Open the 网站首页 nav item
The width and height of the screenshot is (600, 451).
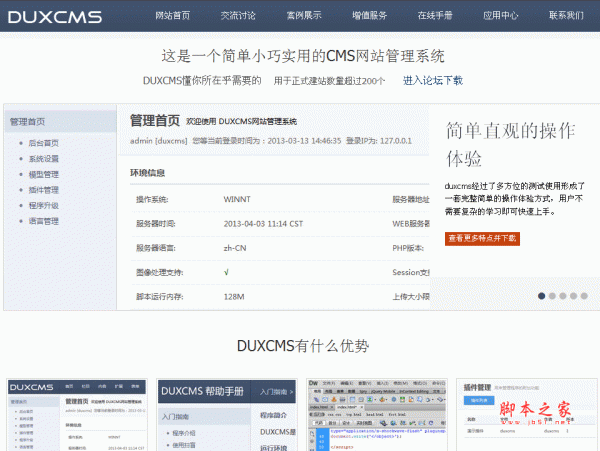(173, 15)
